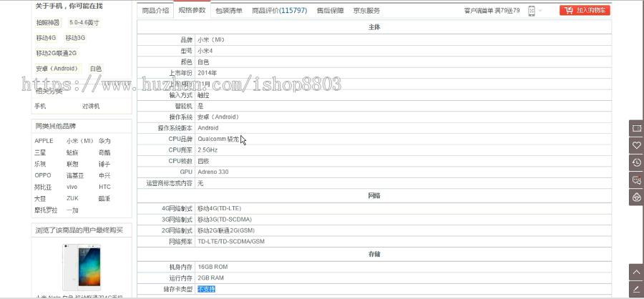Open the 诺基亚 brand link

[75, 175]
